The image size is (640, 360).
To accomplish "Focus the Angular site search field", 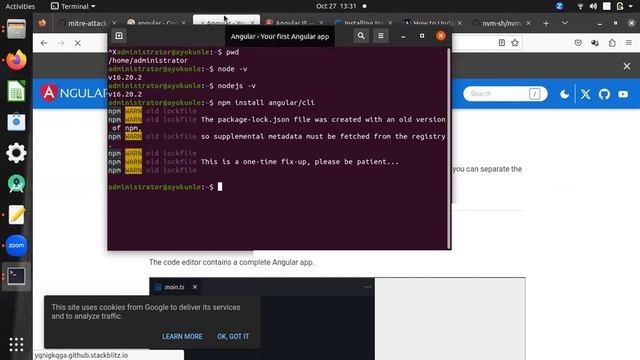I will coord(505,94).
